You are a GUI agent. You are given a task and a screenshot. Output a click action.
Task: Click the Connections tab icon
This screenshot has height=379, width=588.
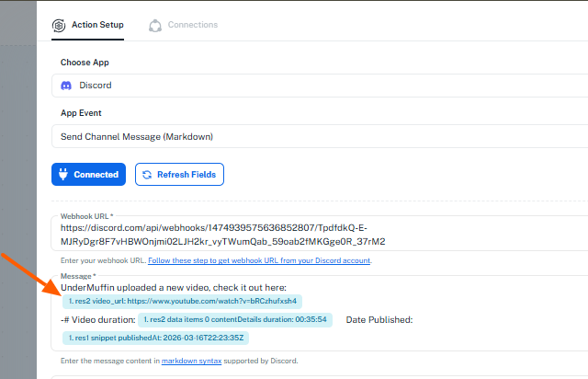(155, 25)
